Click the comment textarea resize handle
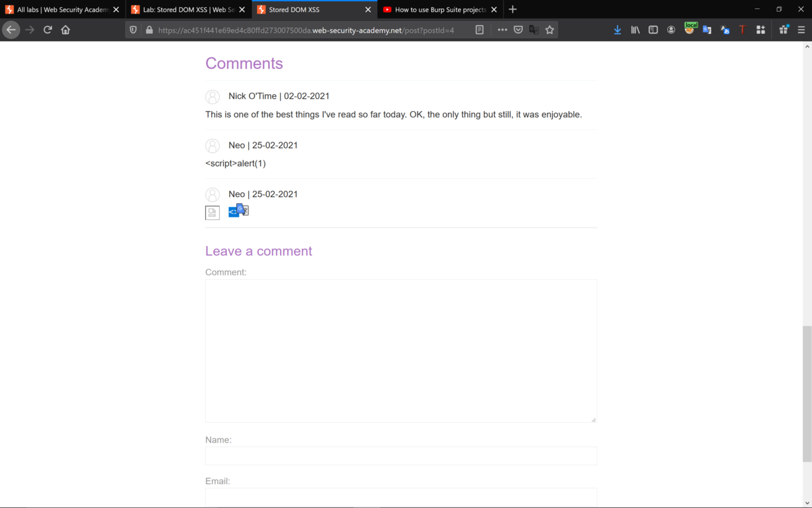Image resolution: width=812 pixels, height=508 pixels. [x=593, y=419]
